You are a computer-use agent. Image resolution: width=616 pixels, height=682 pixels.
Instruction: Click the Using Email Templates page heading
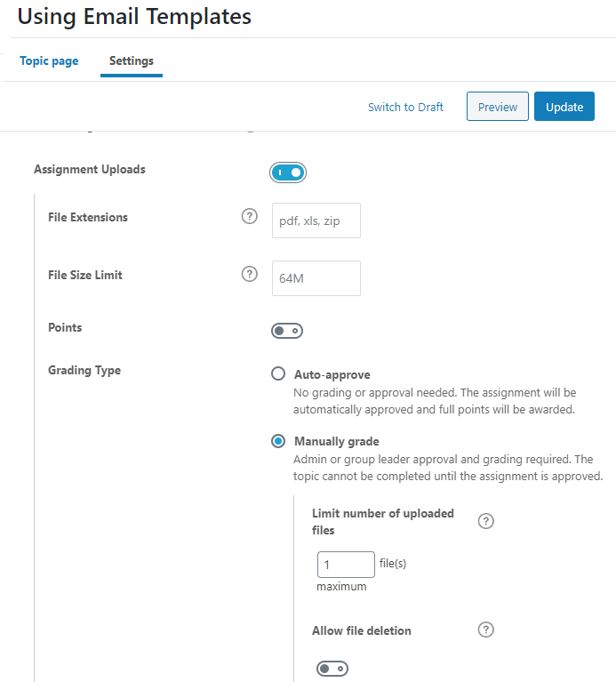(x=134, y=17)
